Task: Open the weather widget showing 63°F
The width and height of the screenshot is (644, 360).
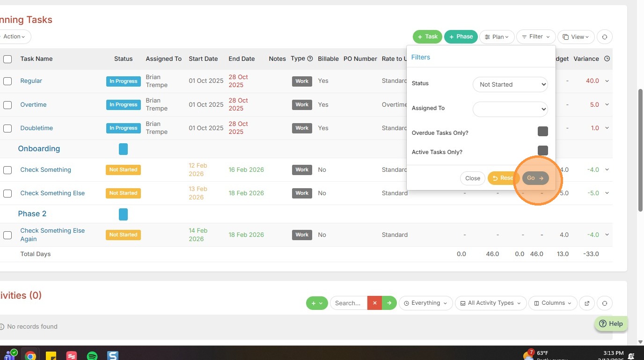Action: coord(545,355)
